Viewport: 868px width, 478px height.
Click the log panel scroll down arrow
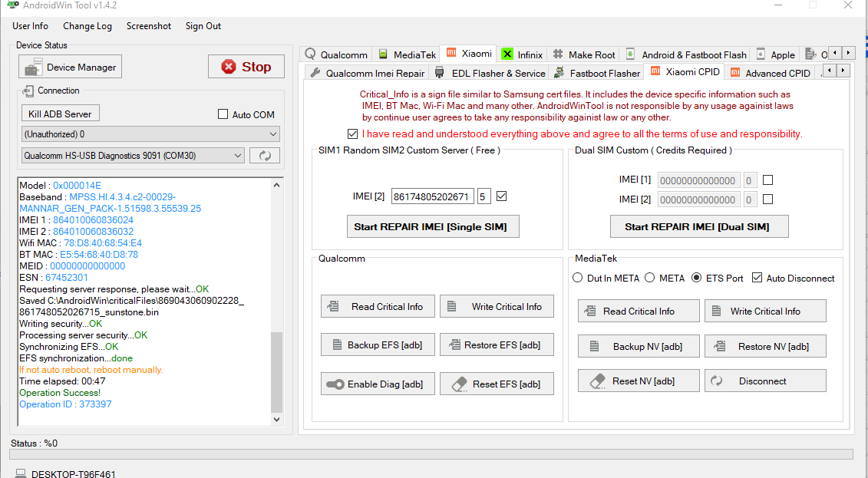pos(277,420)
